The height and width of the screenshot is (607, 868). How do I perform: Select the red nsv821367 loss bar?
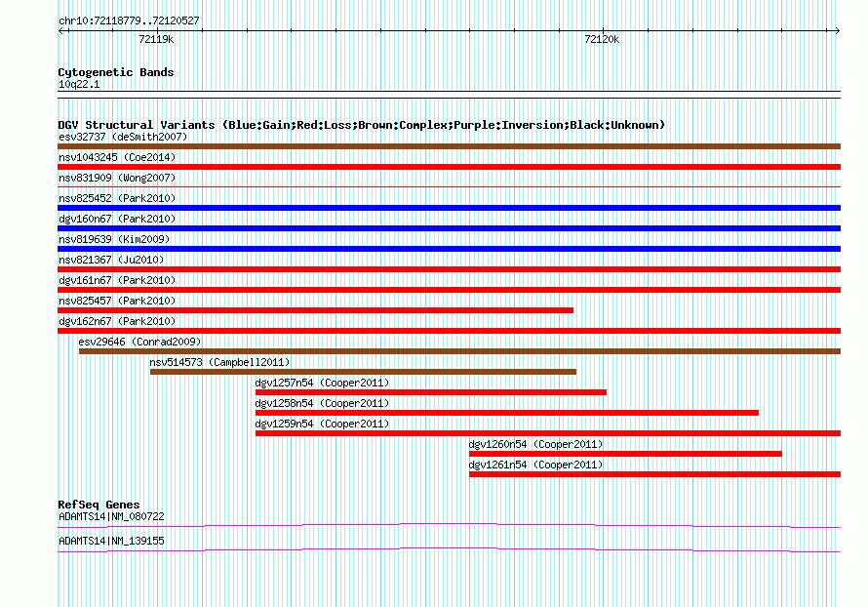(449, 269)
